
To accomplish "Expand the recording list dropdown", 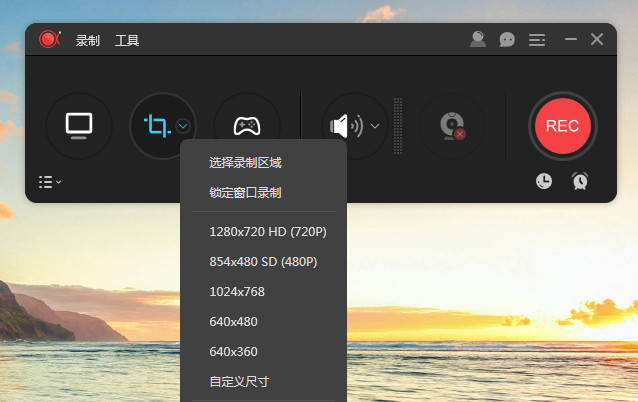I will [49, 182].
